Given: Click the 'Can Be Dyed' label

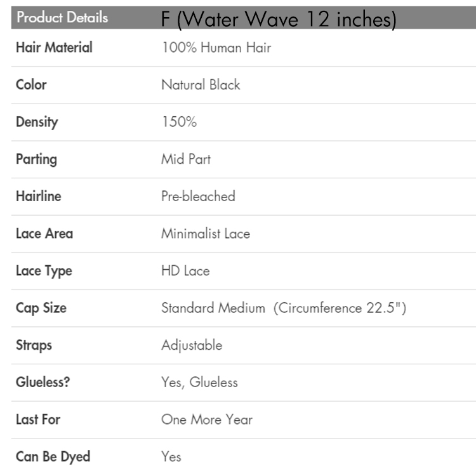Looking at the screenshot, I should coord(53,456).
